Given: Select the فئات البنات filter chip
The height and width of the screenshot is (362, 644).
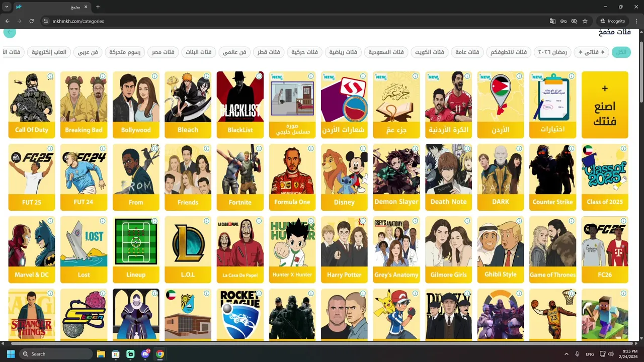Looking at the screenshot, I should (199, 52).
